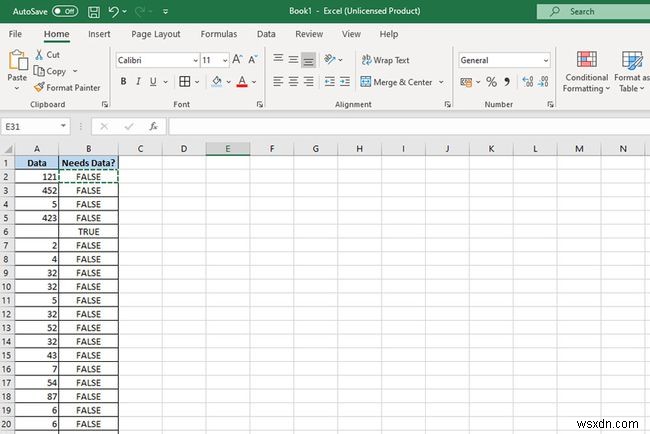Viewport: 650px width, 434px height.
Task: Open the Copy options dropdown arrow
Action: tap(75, 71)
